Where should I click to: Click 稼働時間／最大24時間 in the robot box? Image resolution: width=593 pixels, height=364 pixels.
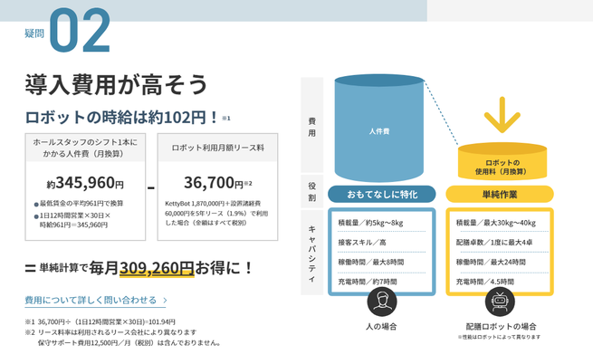pos(491,263)
